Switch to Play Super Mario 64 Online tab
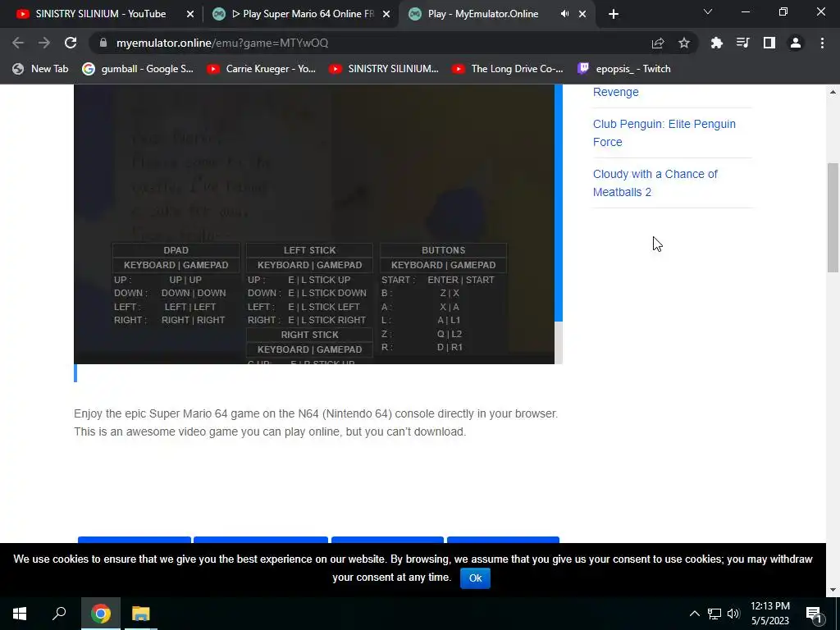The height and width of the screenshot is (630, 840). pos(303,14)
